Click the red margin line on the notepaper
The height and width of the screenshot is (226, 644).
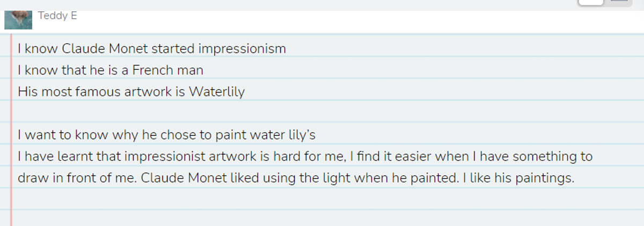pyautogui.click(x=11, y=129)
